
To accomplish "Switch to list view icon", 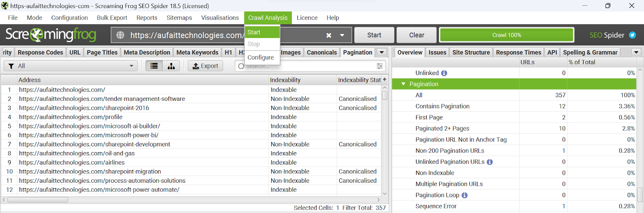I will [x=154, y=66].
